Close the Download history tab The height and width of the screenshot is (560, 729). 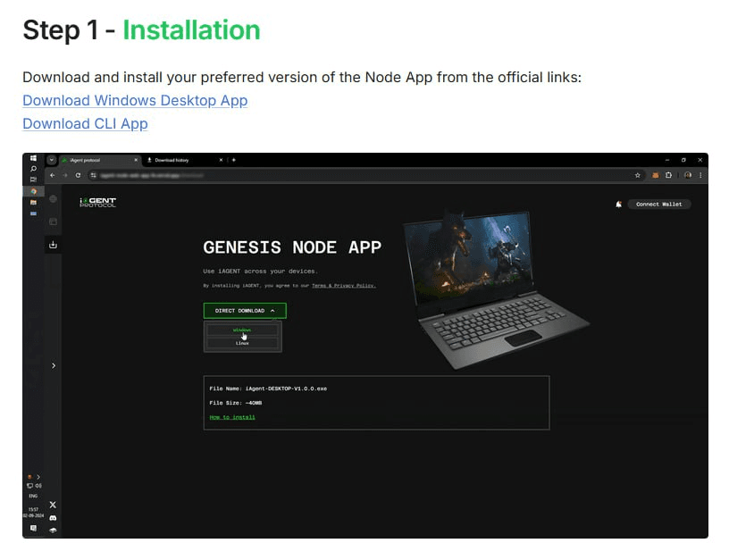click(221, 161)
